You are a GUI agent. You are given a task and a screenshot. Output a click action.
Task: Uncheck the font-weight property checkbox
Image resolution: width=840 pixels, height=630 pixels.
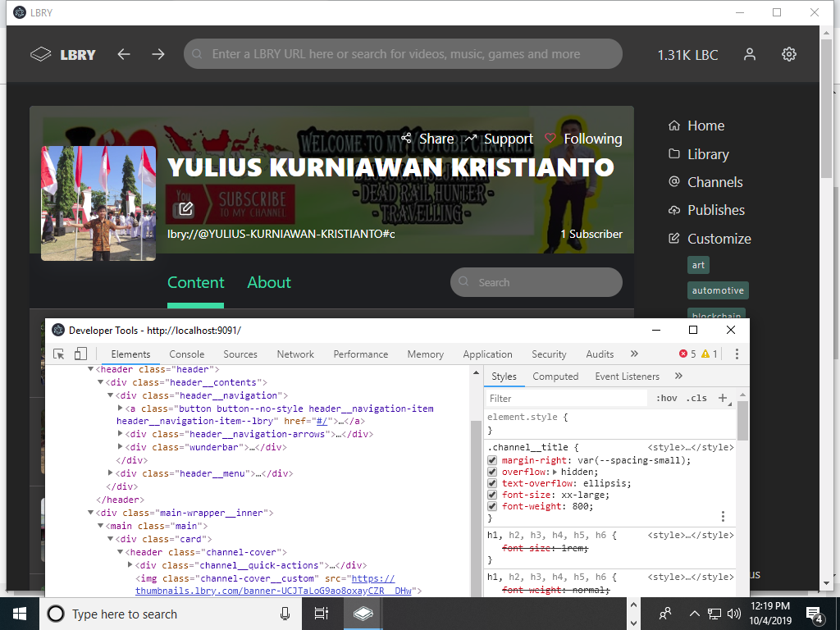[492, 507]
